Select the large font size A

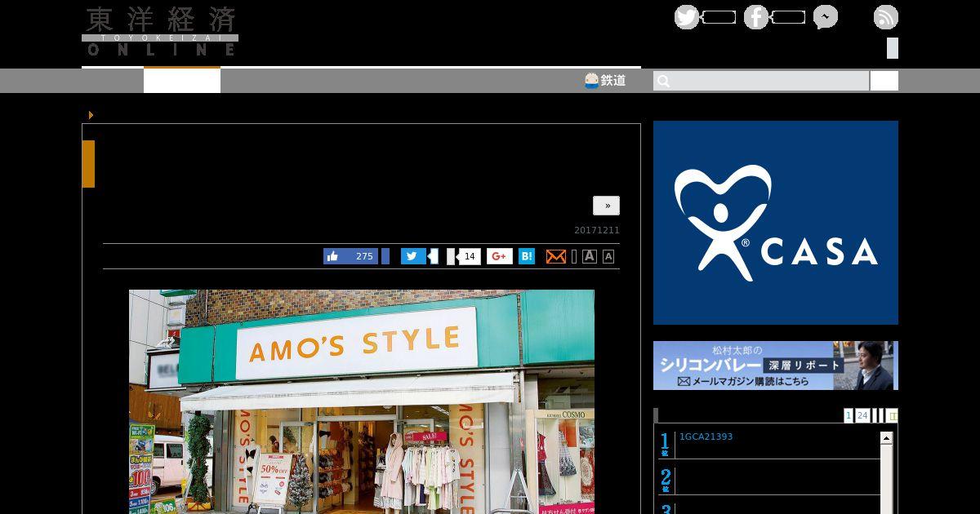tap(589, 256)
